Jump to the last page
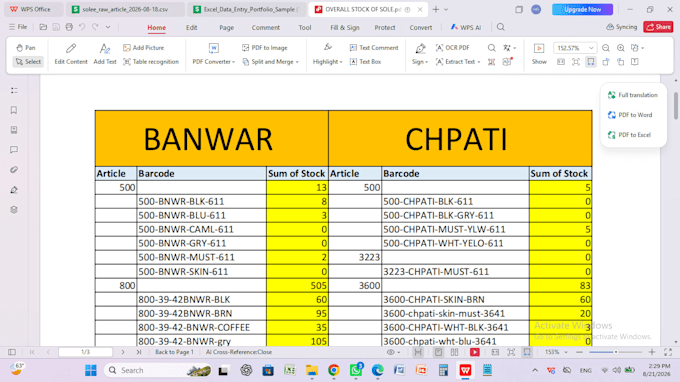 (x=139, y=352)
